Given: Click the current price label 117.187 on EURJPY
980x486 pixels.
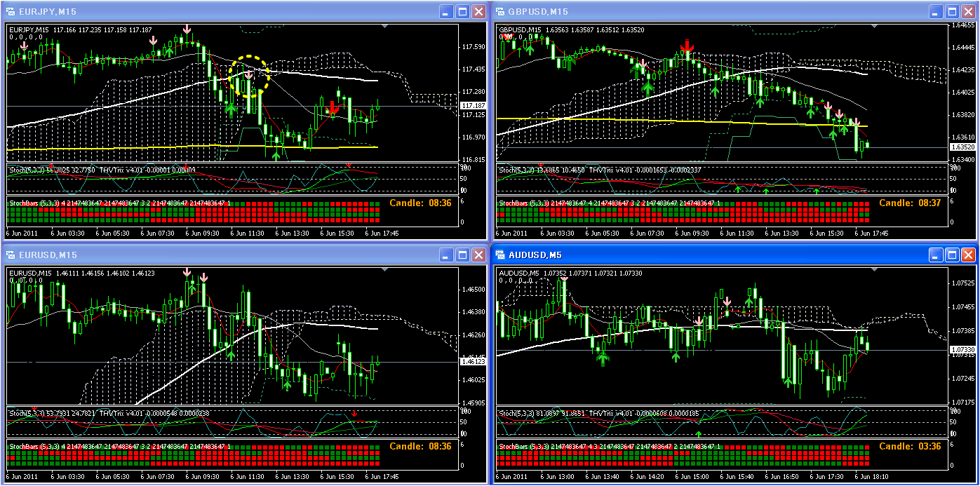Looking at the screenshot, I should pyautogui.click(x=473, y=105).
